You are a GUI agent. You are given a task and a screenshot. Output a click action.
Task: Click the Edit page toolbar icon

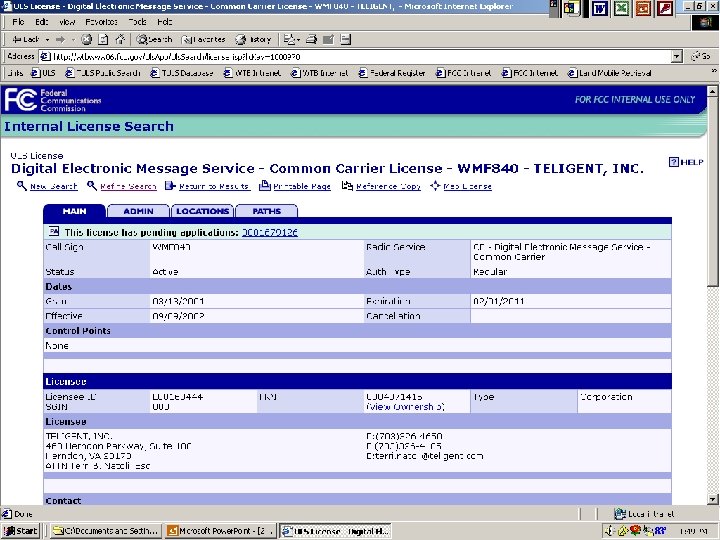coord(328,39)
